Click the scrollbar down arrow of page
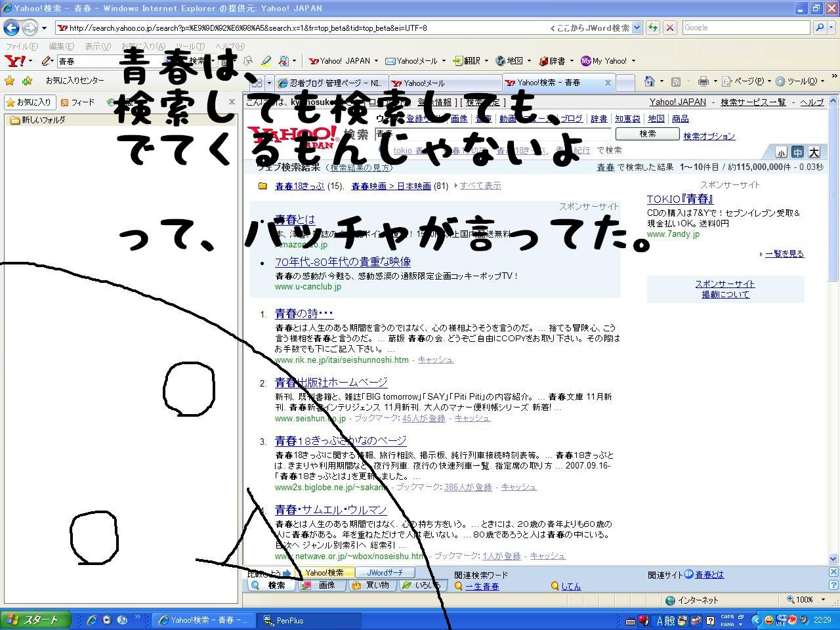The image size is (840, 630). pos(833,558)
